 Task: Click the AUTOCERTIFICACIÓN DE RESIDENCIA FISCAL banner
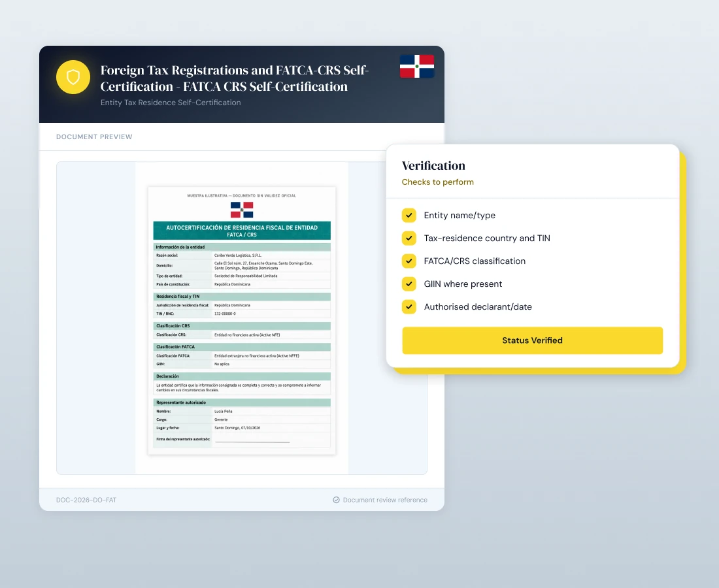pos(242,231)
